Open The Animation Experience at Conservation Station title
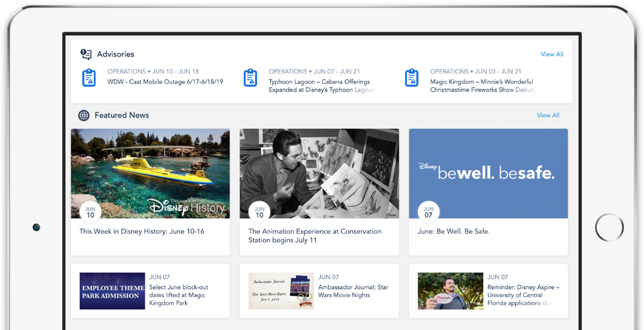644x330 pixels. pos(315,235)
